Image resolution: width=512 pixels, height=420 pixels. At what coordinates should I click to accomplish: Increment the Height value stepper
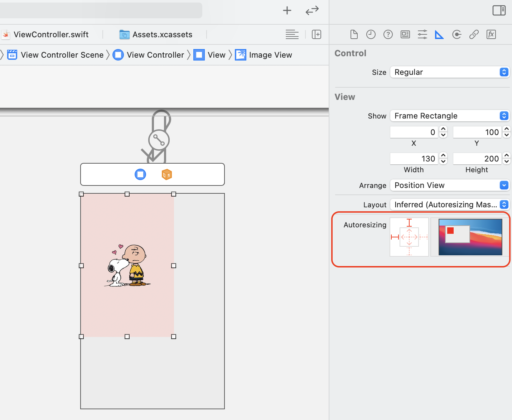pos(506,156)
